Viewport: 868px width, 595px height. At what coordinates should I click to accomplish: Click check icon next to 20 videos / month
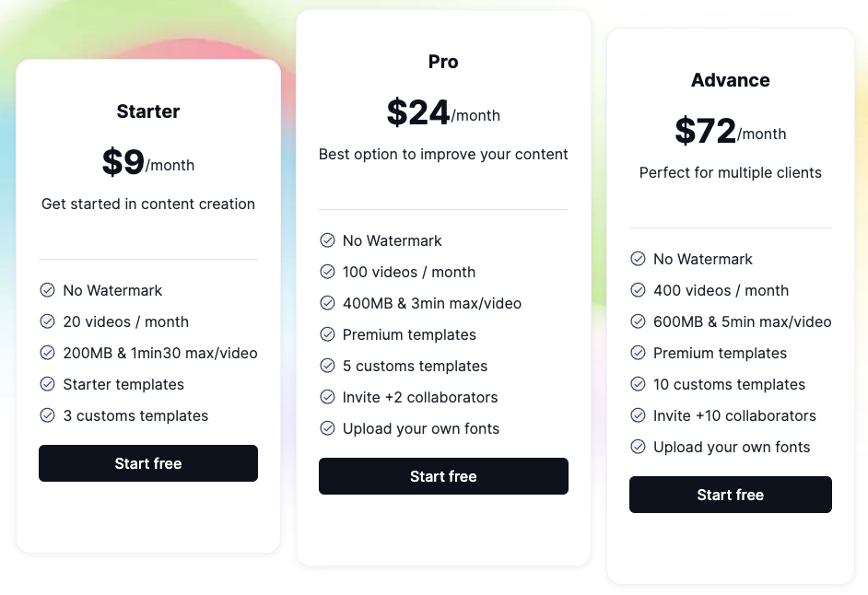47,321
